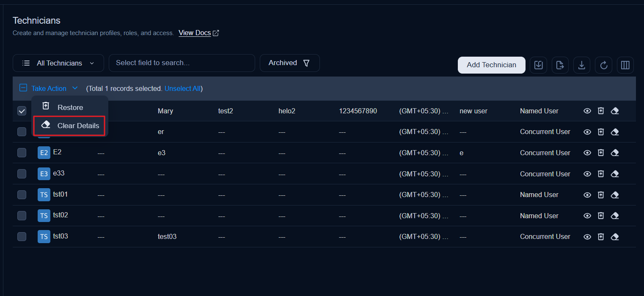
Task: Open the column chooser icon
Action: (x=625, y=65)
